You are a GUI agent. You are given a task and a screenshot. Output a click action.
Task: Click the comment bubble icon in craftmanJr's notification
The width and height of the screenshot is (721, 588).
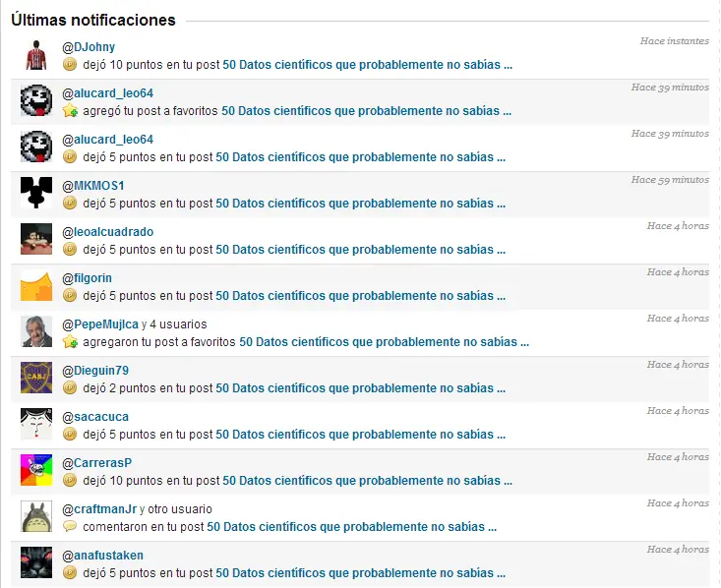pyautogui.click(x=70, y=526)
